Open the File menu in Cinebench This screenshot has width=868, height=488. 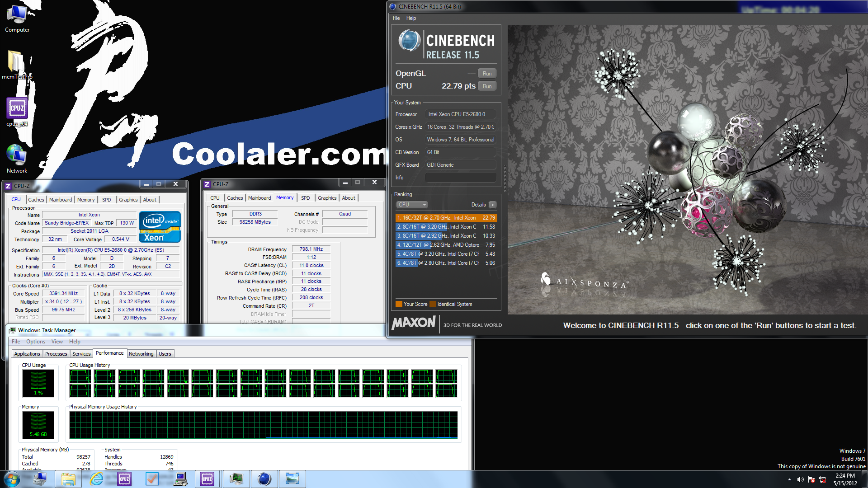coord(396,18)
